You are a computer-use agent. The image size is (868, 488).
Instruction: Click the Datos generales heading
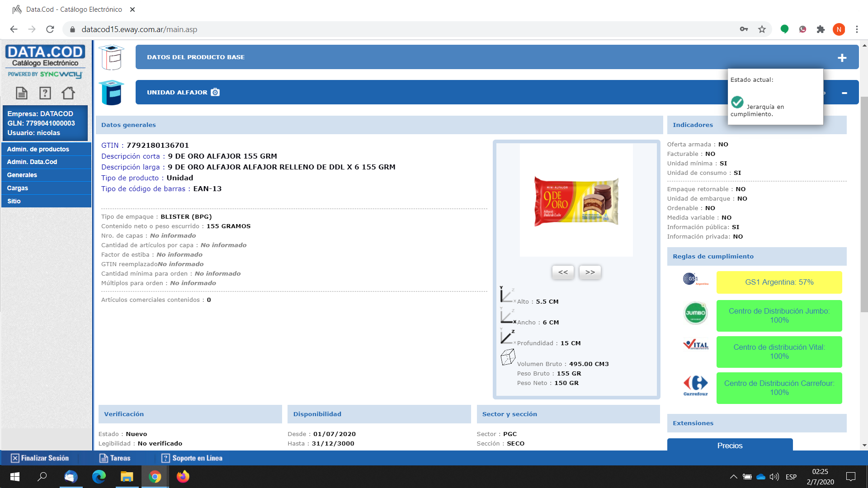(x=128, y=125)
